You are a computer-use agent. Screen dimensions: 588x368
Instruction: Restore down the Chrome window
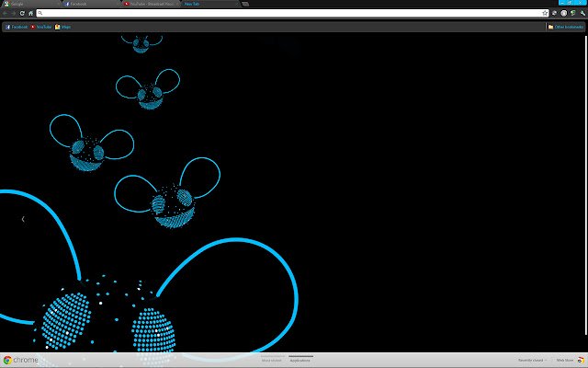570,2
